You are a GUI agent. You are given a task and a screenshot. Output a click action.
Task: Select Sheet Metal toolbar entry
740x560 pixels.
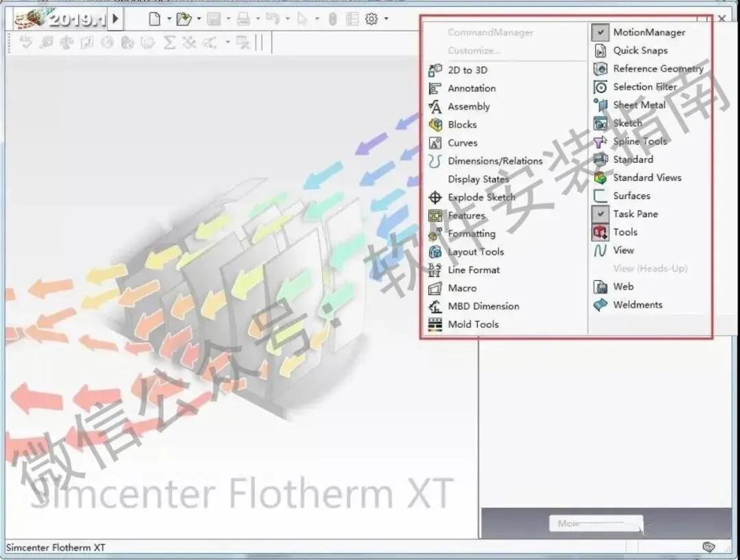pyautogui.click(x=639, y=105)
